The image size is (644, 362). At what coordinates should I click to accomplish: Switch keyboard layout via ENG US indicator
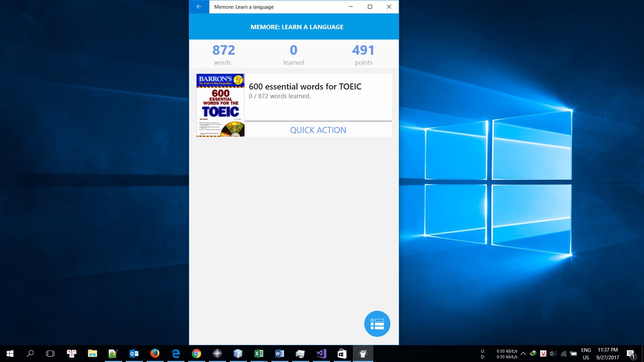tap(586, 353)
